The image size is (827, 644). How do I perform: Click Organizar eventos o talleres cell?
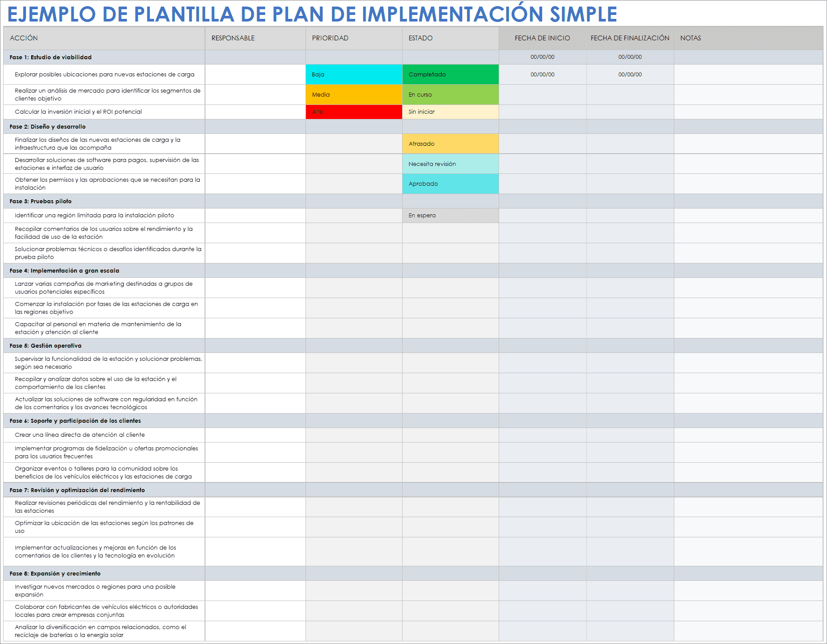(x=104, y=473)
